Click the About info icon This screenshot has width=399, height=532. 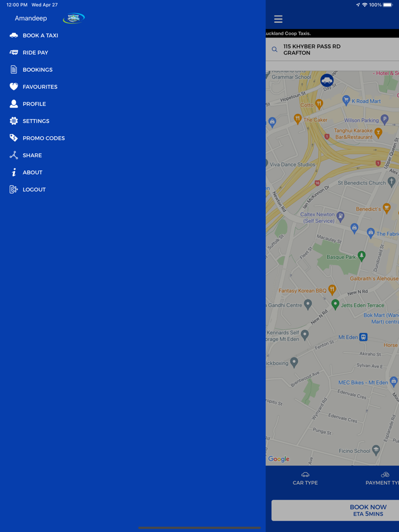click(14, 173)
